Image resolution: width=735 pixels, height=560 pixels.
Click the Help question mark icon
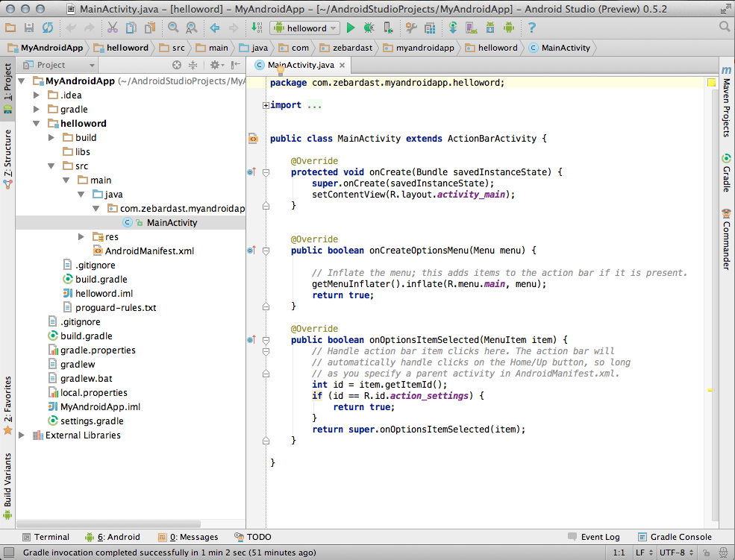(531, 28)
